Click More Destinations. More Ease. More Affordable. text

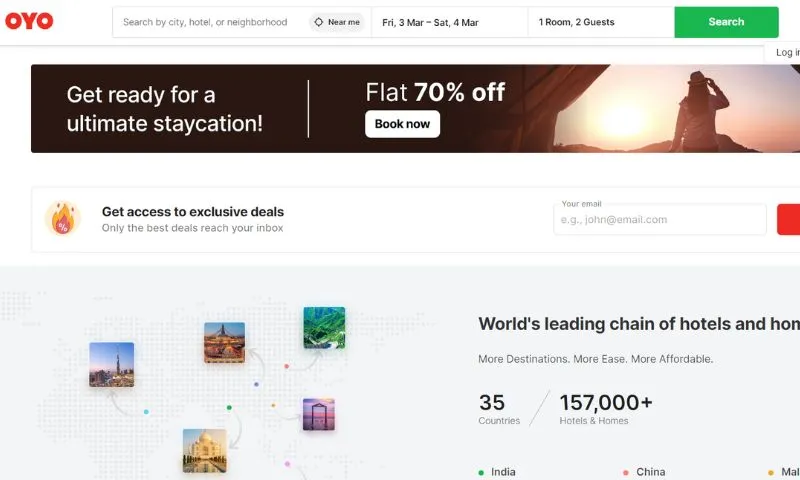click(x=595, y=359)
